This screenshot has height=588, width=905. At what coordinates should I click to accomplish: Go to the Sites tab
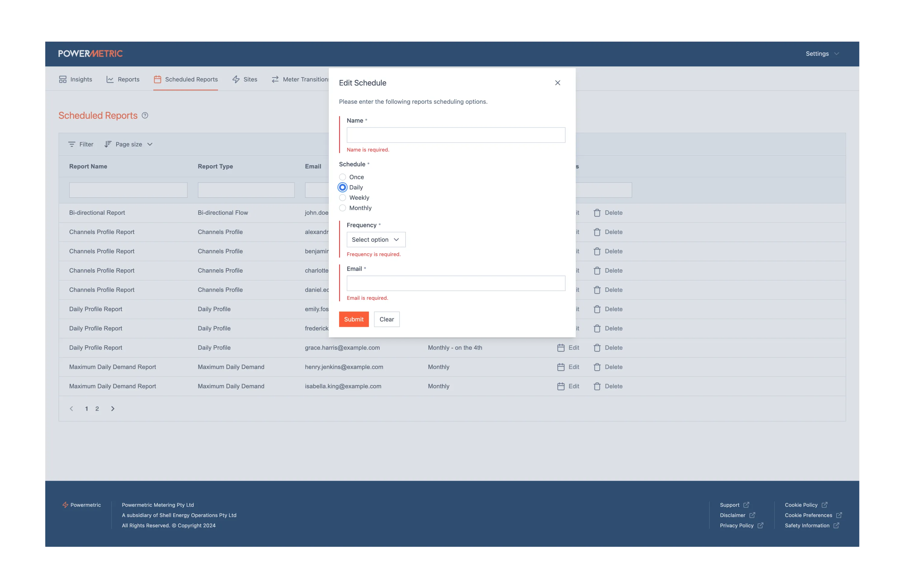point(245,79)
